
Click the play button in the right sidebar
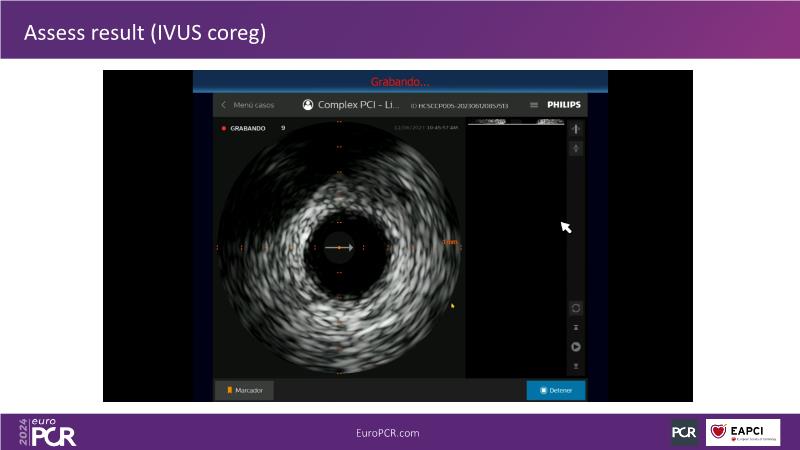(576, 347)
